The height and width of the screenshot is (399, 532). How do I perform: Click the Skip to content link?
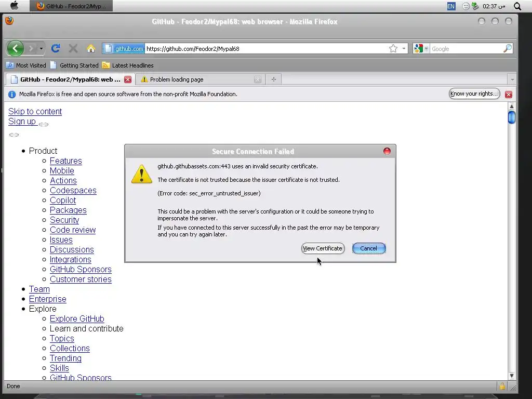pos(35,111)
